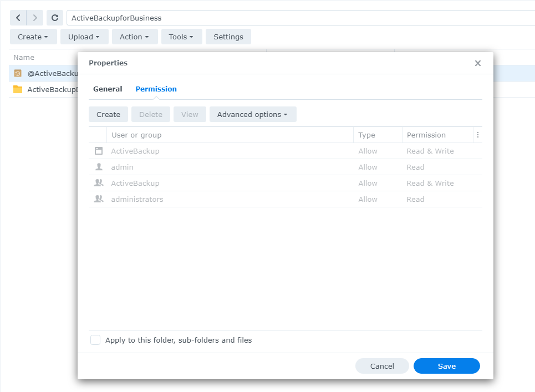The height and width of the screenshot is (392, 535).
Task: Open the Action dropdown menu
Action: pyautogui.click(x=134, y=37)
